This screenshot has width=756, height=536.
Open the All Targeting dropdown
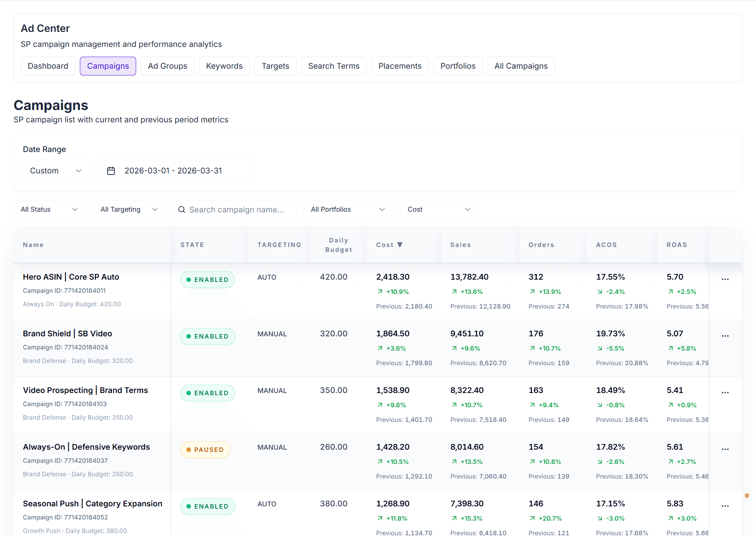tap(129, 209)
